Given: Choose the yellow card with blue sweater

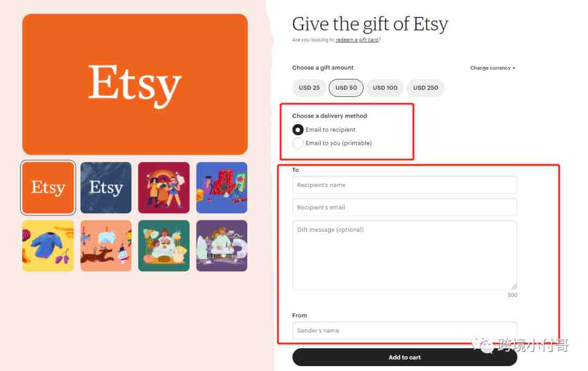Looking at the screenshot, I should pyautogui.click(x=48, y=246).
